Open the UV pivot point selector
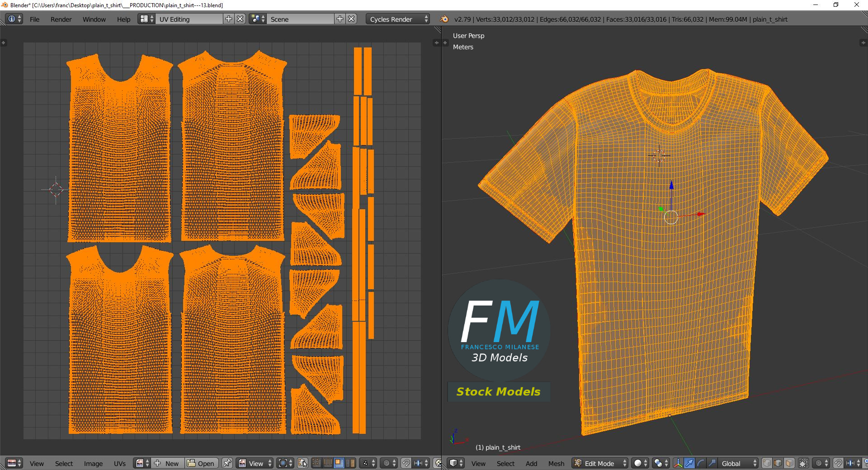This screenshot has height=470, width=868. click(x=285, y=463)
